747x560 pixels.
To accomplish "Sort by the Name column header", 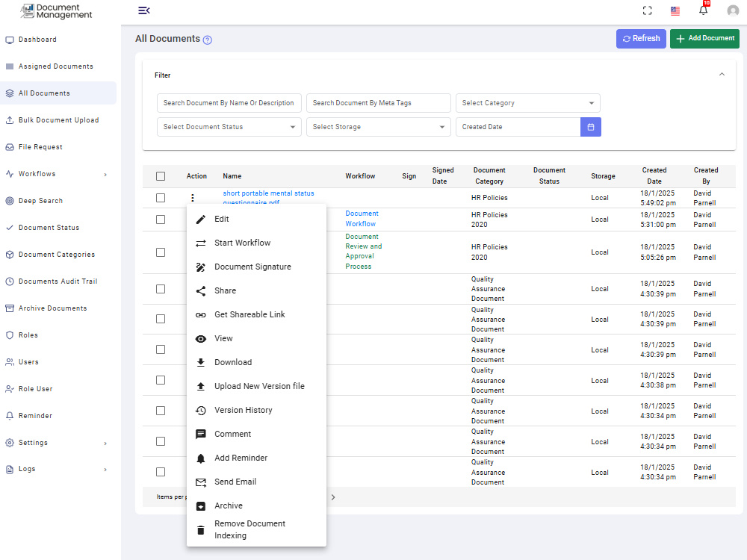I will pyautogui.click(x=232, y=176).
